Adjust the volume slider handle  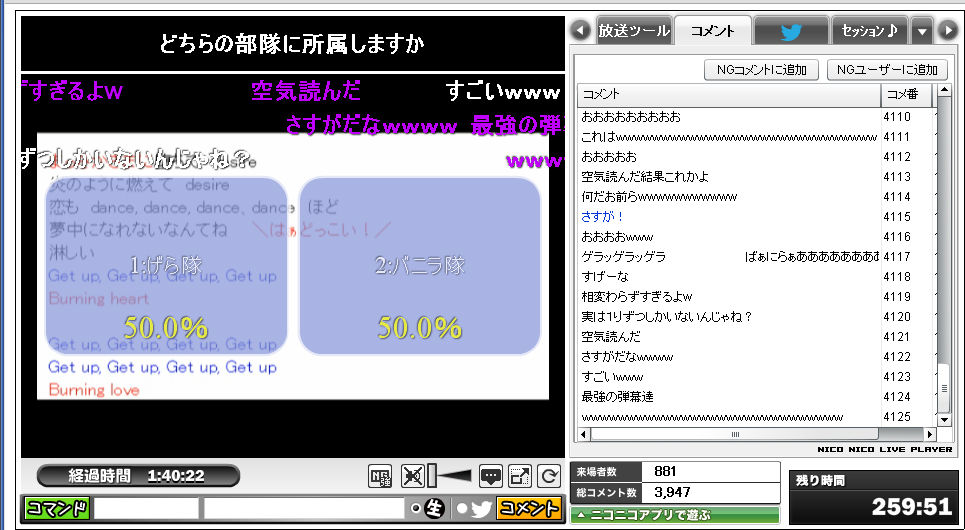coord(432,476)
